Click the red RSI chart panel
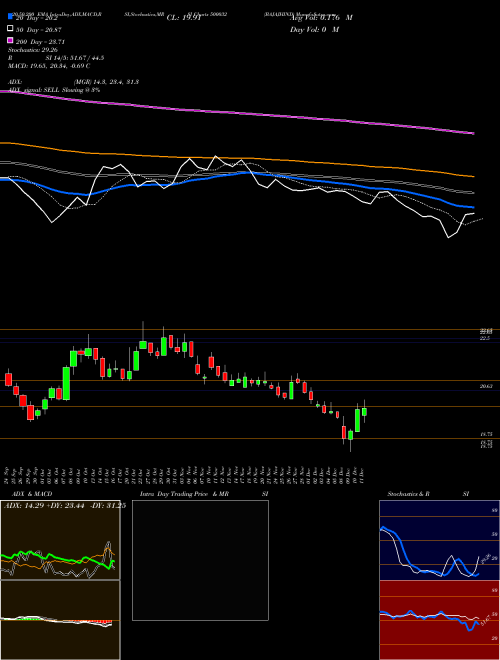This screenshot has height=660, width=500. (x=439, y=620)
